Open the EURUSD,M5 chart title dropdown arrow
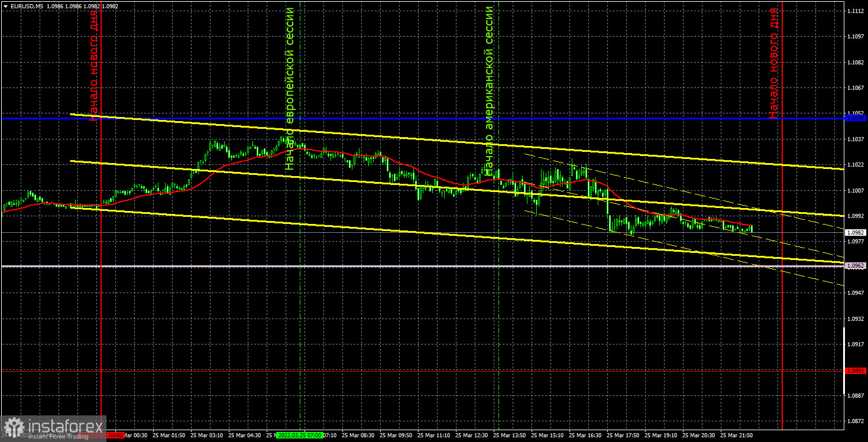 5,5
